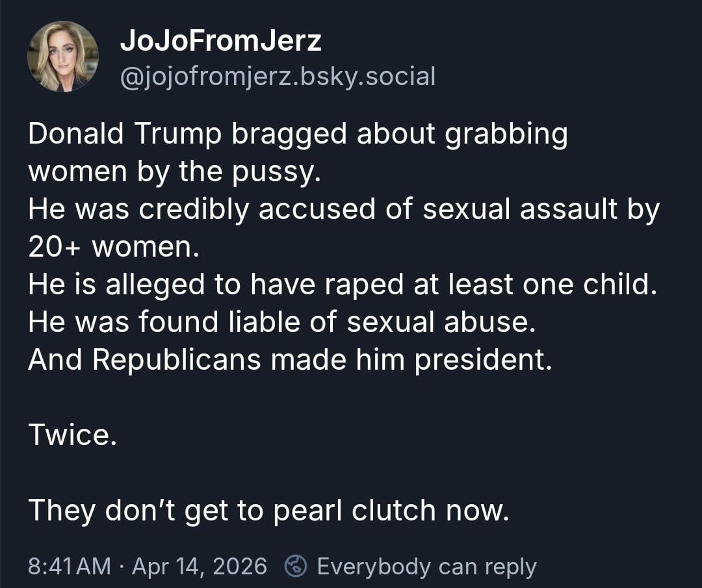Click the JoJoFromJerz display name

(x=220, y=42)
